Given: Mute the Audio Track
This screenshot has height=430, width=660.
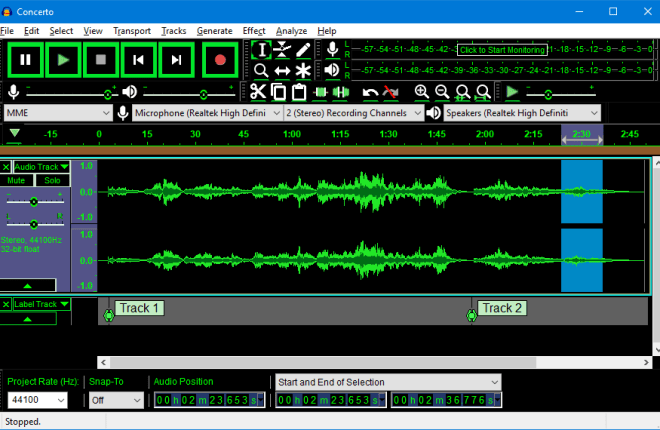Looking at the screenshot, I should [x=16, y=180].
